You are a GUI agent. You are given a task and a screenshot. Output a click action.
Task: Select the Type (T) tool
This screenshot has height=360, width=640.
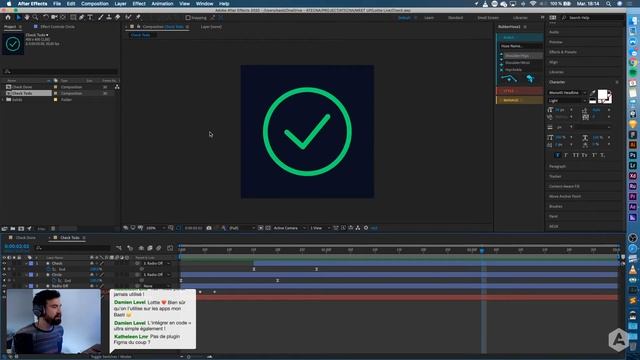pyautogui.click(x=90, y=18)
